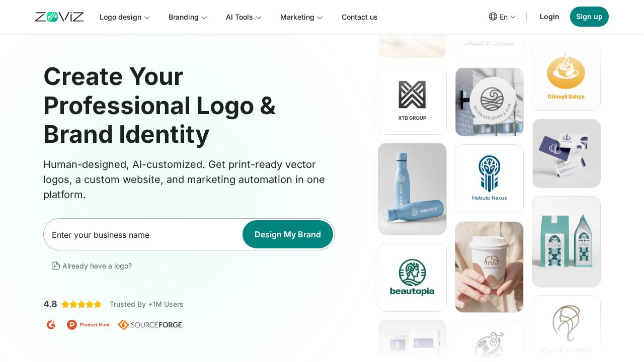Click the upload icon beside Already have a logo
Viewport: 644px width, 362px height.
56,266
